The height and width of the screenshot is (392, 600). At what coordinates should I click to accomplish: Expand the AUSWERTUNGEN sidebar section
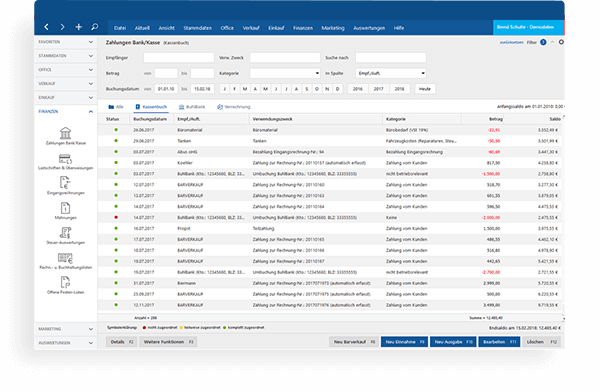(x=65, y=343)
